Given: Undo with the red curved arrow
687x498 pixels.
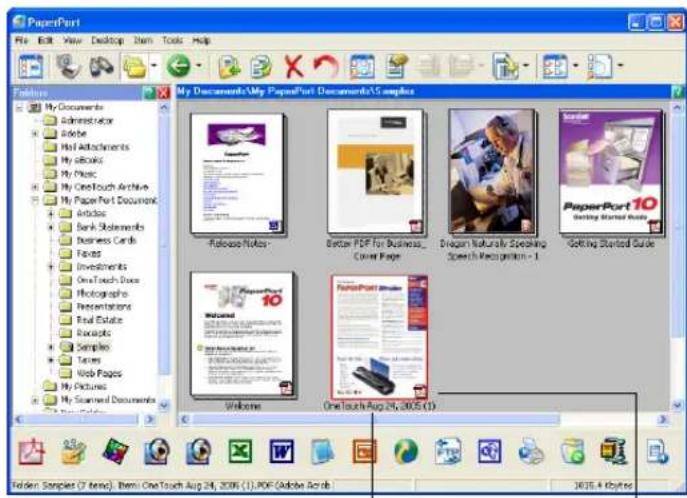Looking at the screenshot, I should click(326, 67).
